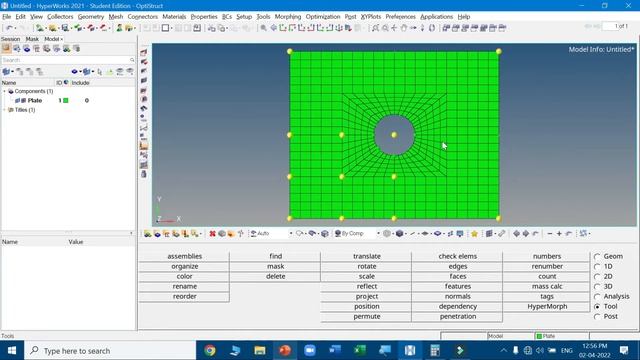Image resolution: width=640 pixels, height=360 pixels.
Task: Click the delete panel button
Action: pos(276,276)
